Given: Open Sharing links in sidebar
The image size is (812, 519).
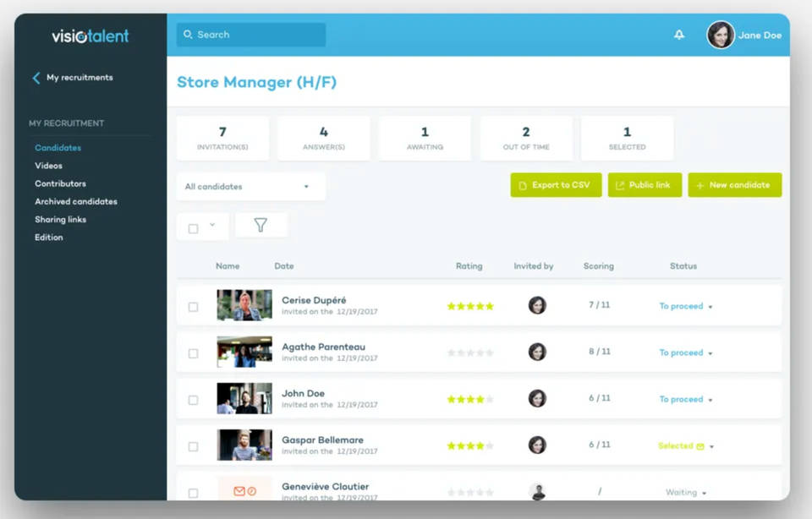Looking at the screenshot, I should tap(61, 220).
